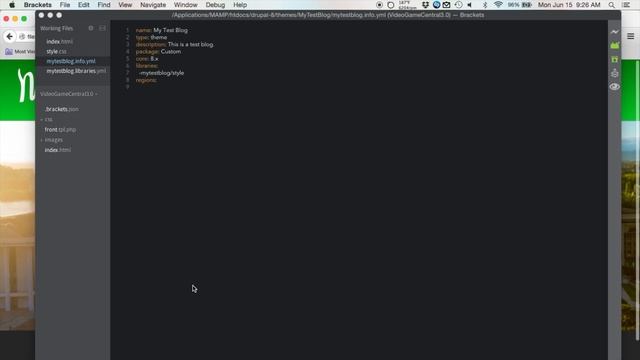The height and width of the screenshot is (360, 640).
Task: Click the 'description: This is a test blog.' line
Action: [x=175, y=44]
